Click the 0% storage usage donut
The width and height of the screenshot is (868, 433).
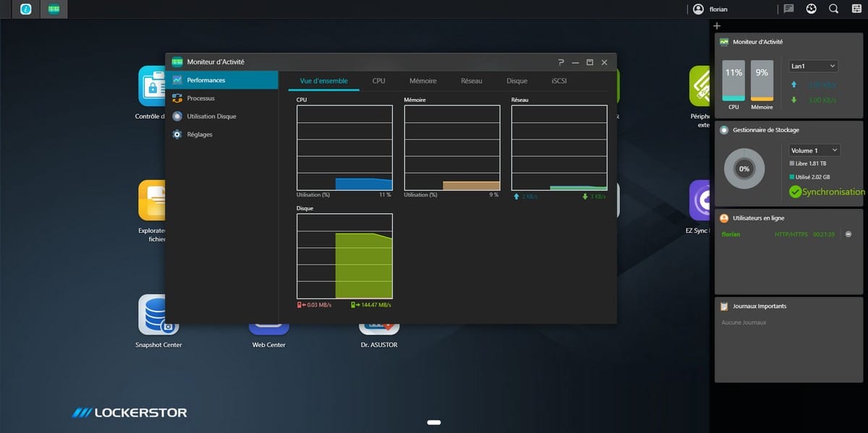point(744,168)
